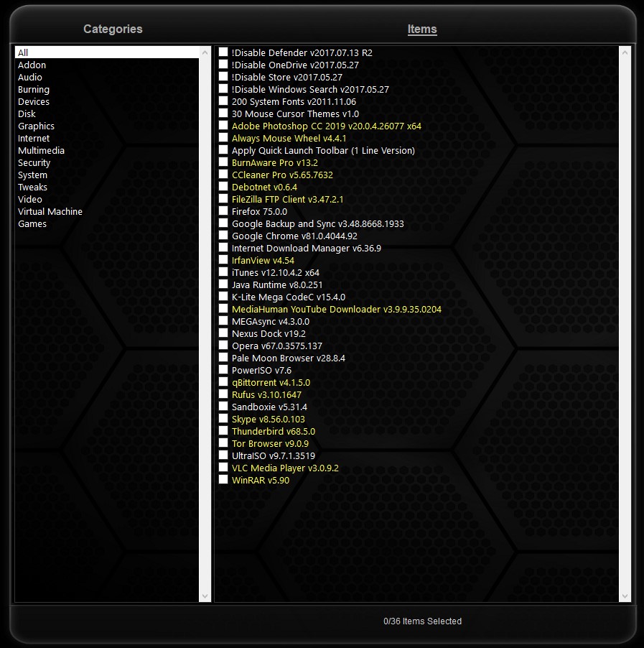Tick the BurnAware Pro v13.2 checkbox
This screenshot has width=644, height=648.
[223, 162]
